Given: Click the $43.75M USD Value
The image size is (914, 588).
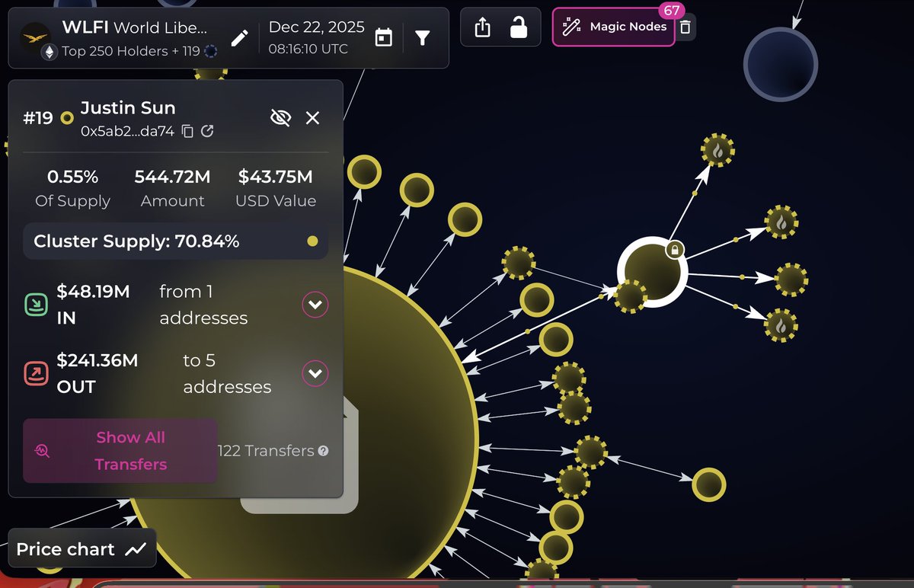Looking at the screenshot, I should click(x=275, y=177).
